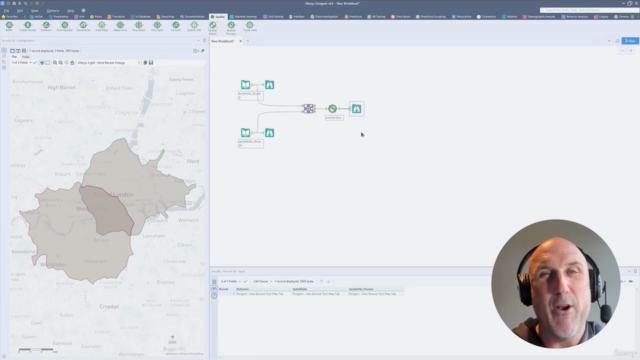Apply field selection checkmark in Results pane
This screenshot has width=640, height=360.
[x=245, y=281]
